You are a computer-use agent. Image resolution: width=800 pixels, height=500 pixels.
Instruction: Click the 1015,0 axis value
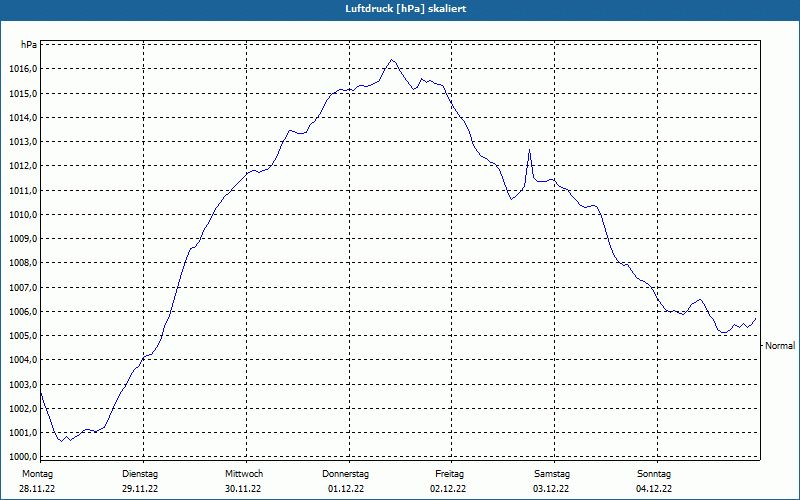pyautogui.click(x=23, y=93)
